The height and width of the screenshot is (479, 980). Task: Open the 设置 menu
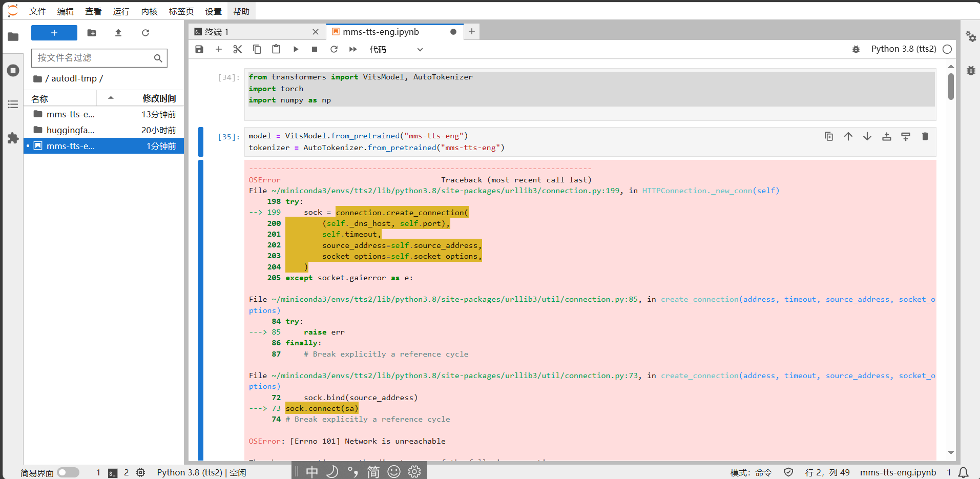pyautogui.click(x=214, y=11)
